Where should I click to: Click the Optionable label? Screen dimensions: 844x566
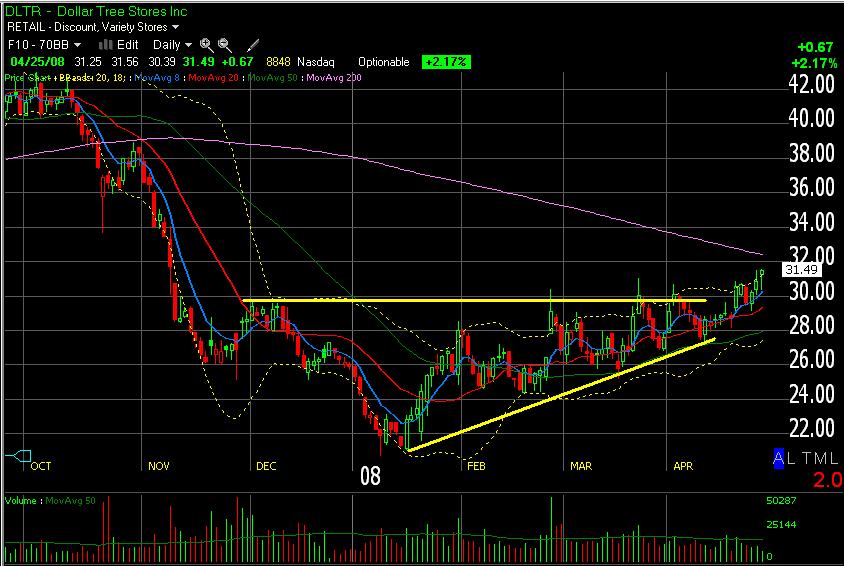pyautogui.click(x=384, y=62)
